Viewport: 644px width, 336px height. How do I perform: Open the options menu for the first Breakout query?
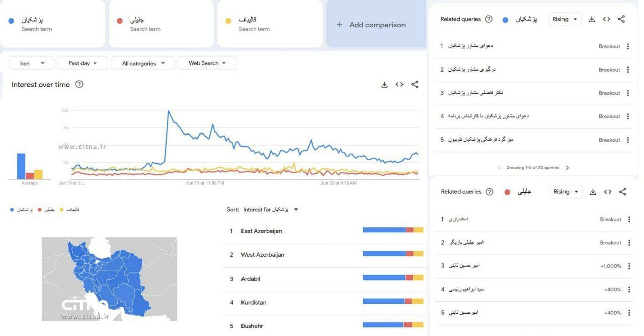pos(627,46)
